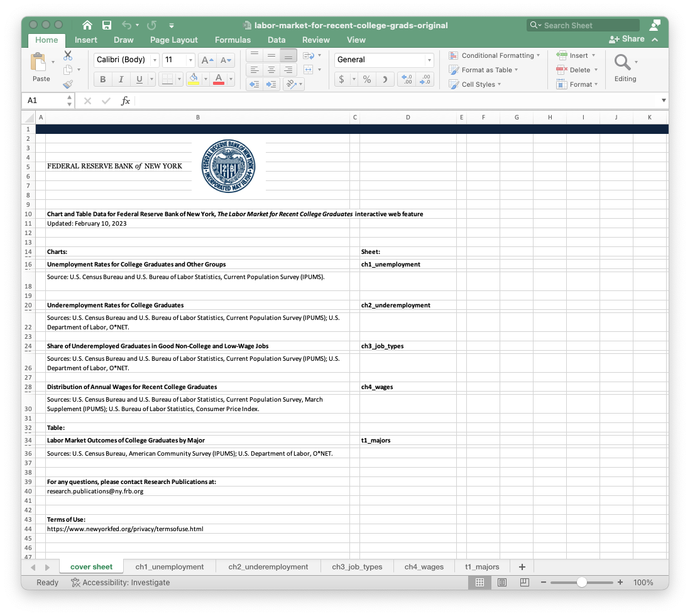Align cell text right
Image resolution: width=690 pixels, height=616 pixels.
tap(288, 70)
